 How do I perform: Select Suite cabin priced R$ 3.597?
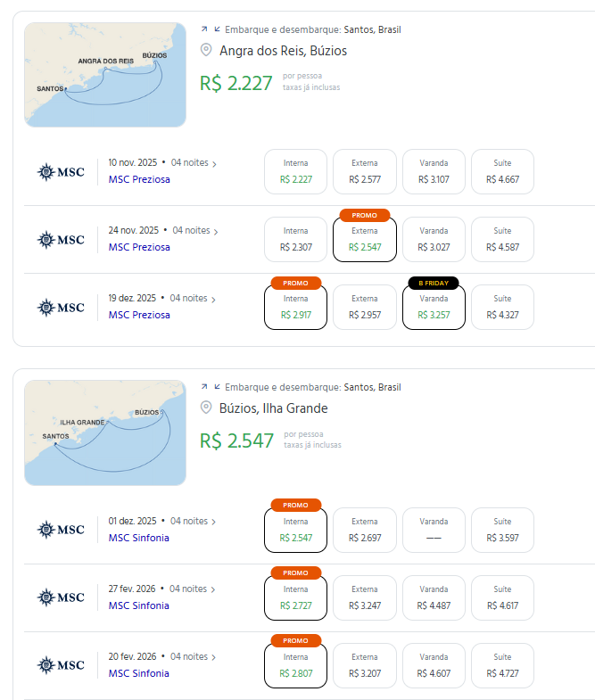(x=502, y=530)
